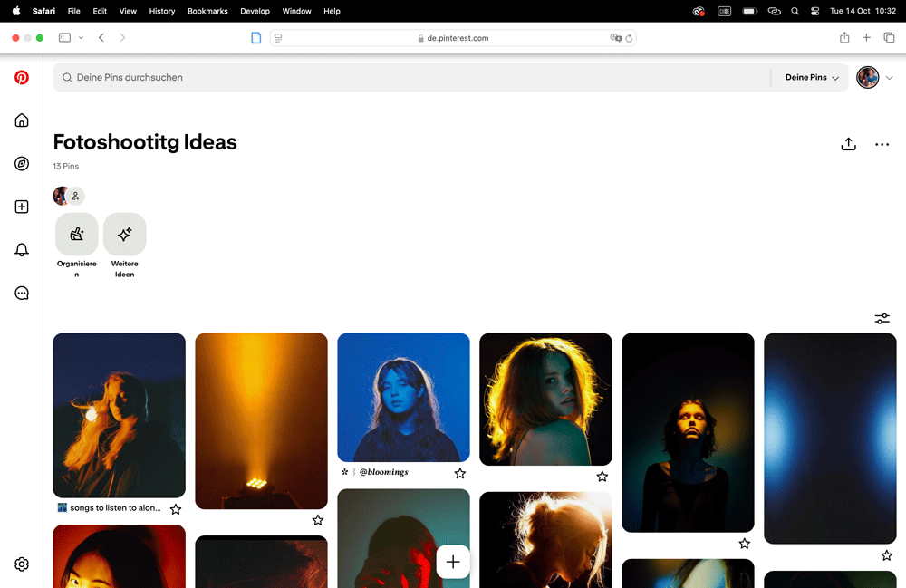Star the orange stage-light pin
Screen dimensions: 906x588
318,520
